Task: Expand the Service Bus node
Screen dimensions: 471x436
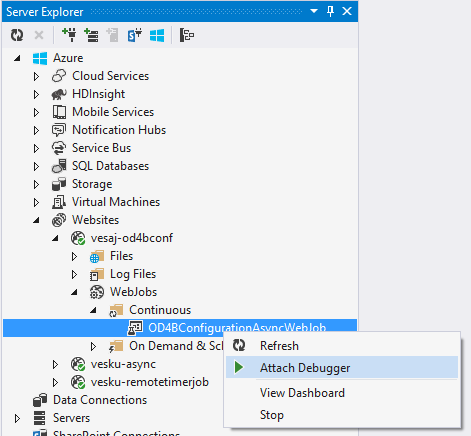Action: click(36, 148)
